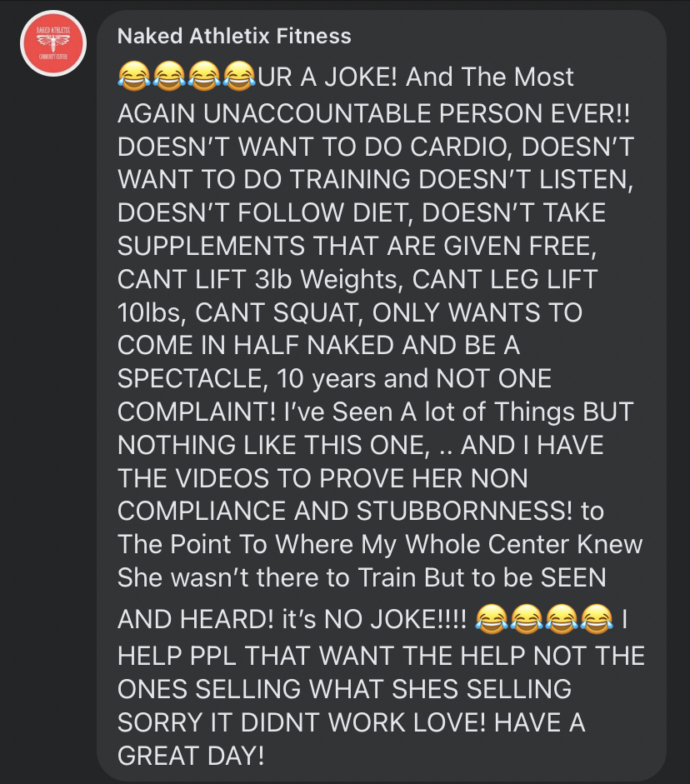The height and width of the screenshot is (784, 690).
Task: Click the second laughing emoji after "NO JOKE!!!!"
Action: (x=527, y=619)
